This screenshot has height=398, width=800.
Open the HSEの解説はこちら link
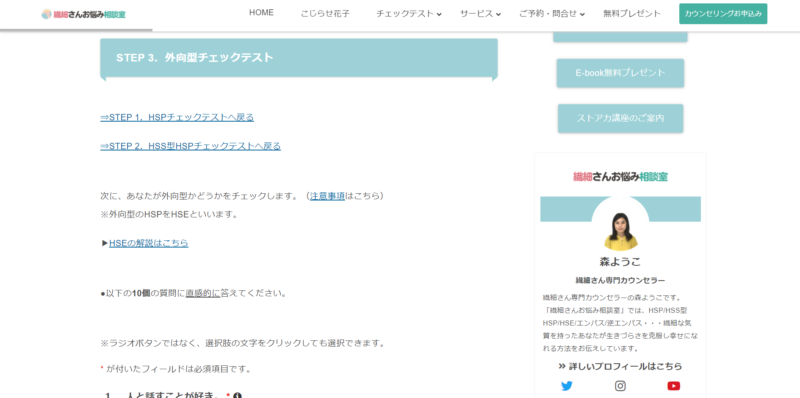pos(148,243)
